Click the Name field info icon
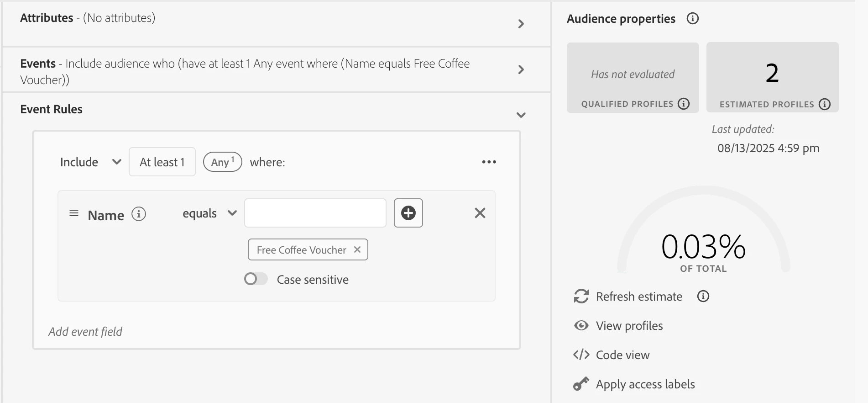The width and height of the screenshot is (868, 403). pos(139,214)
